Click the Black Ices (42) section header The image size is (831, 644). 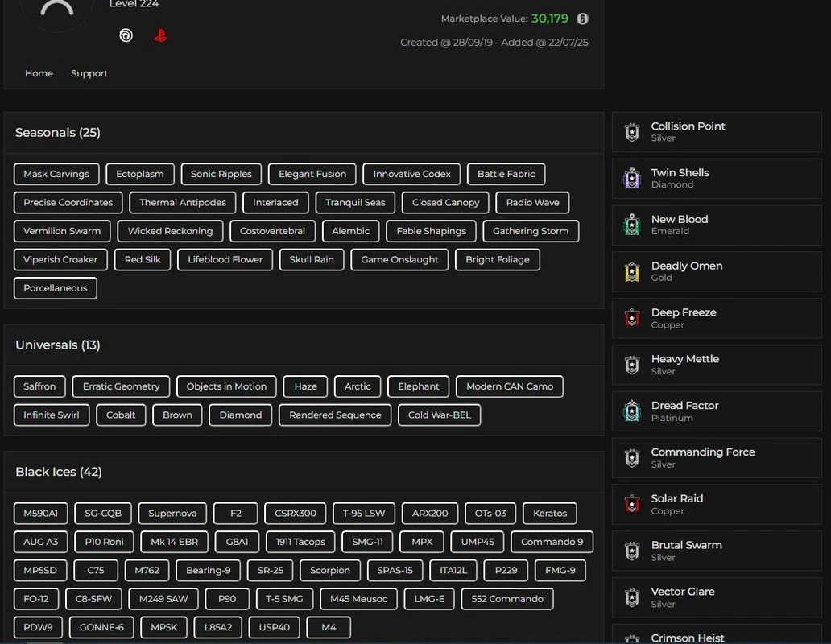(x=59, y=472)
